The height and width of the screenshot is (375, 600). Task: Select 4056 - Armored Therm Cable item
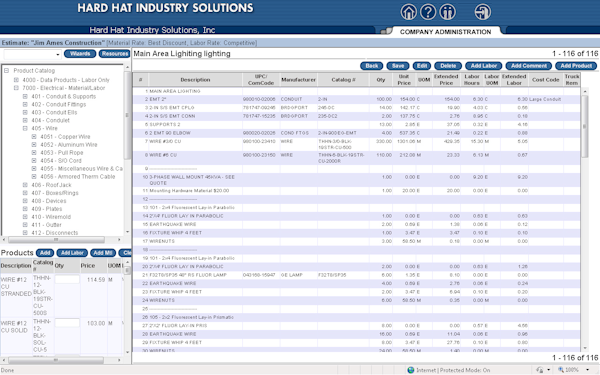click(x=78, y=177)
